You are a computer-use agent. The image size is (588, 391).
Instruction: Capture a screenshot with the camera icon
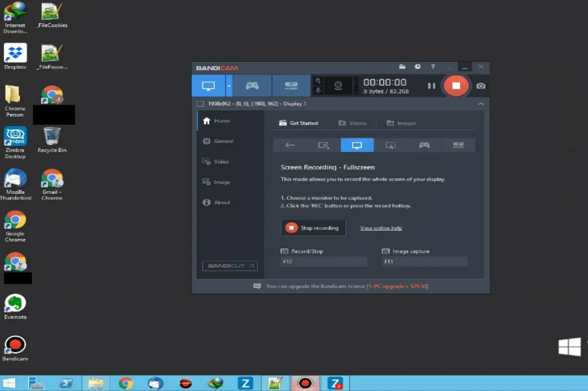(x=481, y=86)
